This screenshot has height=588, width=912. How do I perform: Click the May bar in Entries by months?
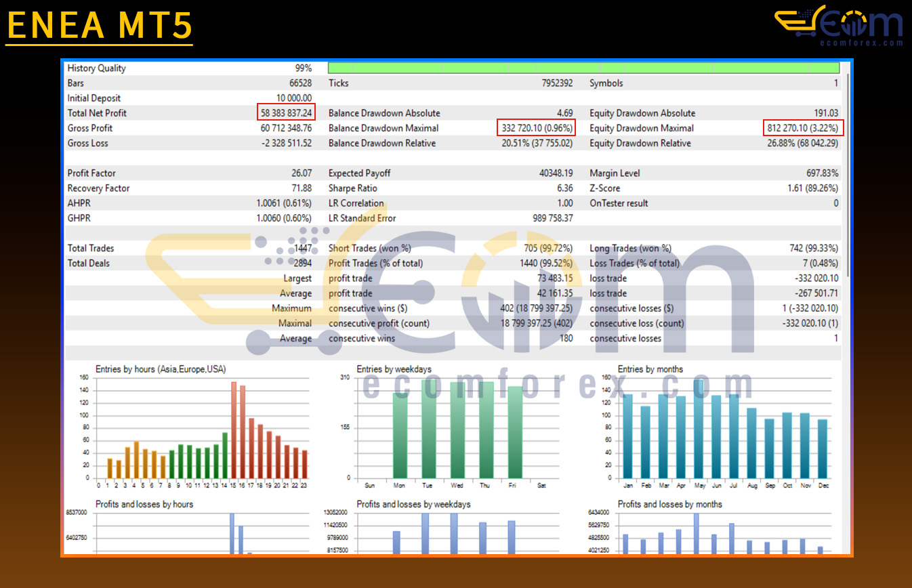(699, 429)
